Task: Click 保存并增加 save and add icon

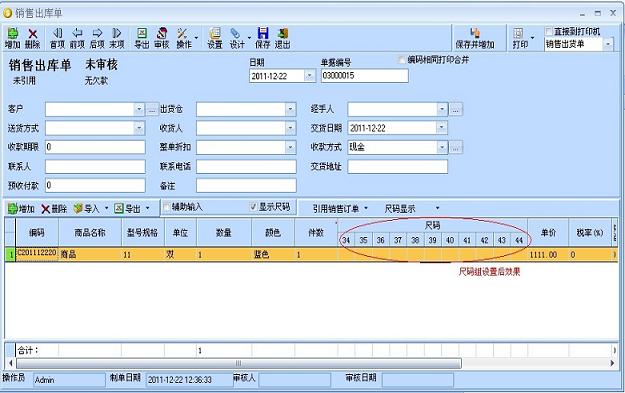Action: tap(475, 38)
